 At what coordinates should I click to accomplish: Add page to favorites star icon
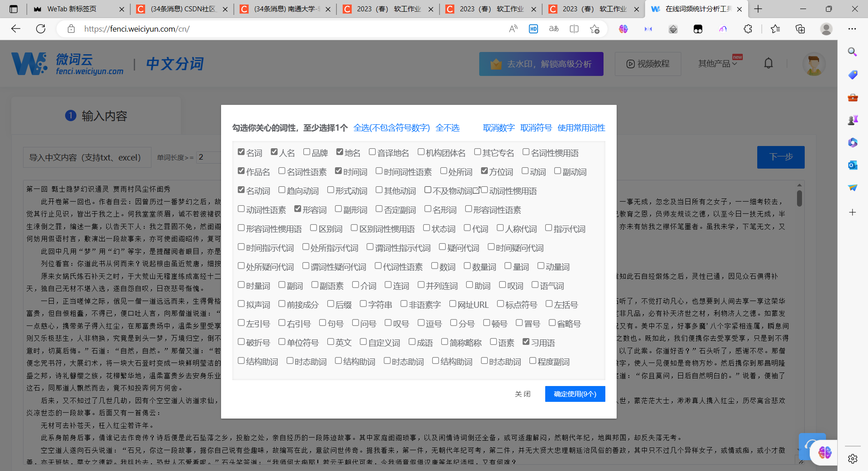coord(594,29)
